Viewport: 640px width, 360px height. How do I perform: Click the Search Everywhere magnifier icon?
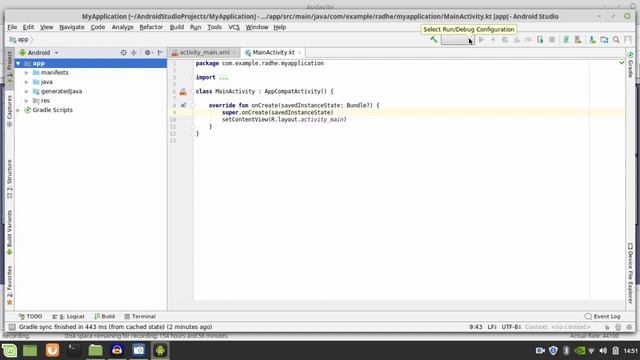[x=616, y=40]
